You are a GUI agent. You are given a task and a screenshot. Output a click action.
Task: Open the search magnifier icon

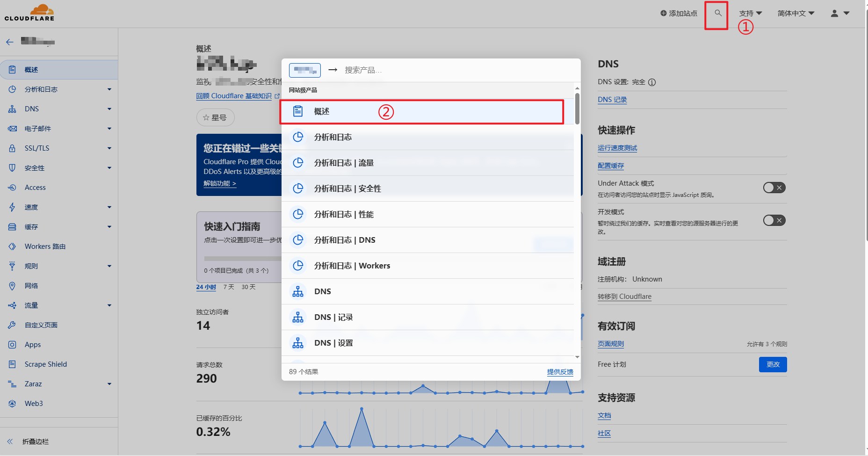coord(718,13)
